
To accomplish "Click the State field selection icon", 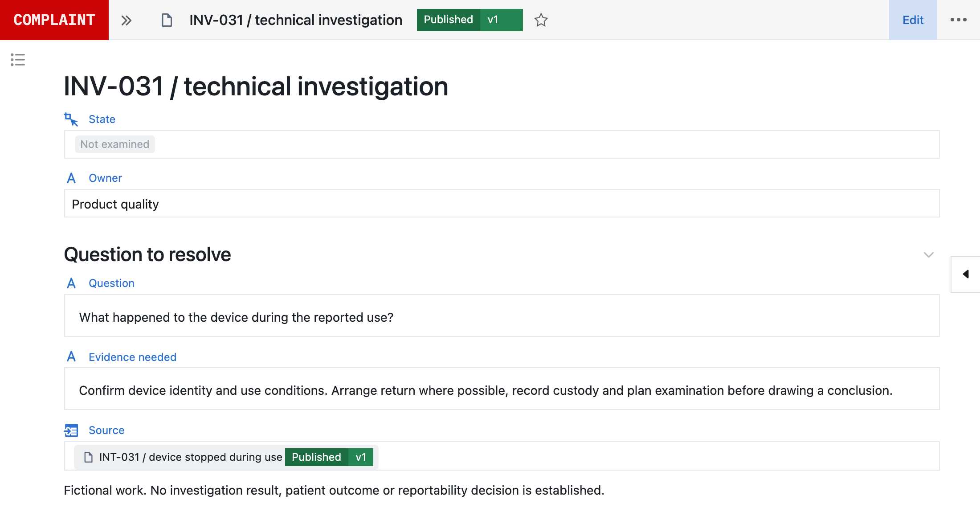I will click(x=71, y=119).
